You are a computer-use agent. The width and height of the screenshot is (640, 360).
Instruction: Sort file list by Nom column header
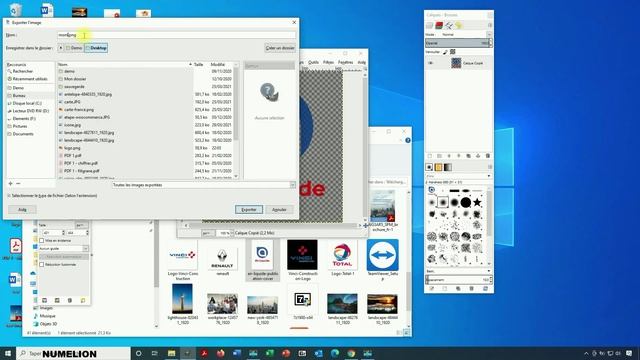(x=124, y=64)
